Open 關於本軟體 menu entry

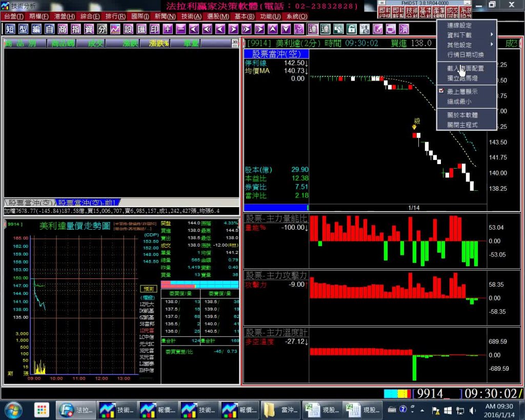tap(467, 115)
